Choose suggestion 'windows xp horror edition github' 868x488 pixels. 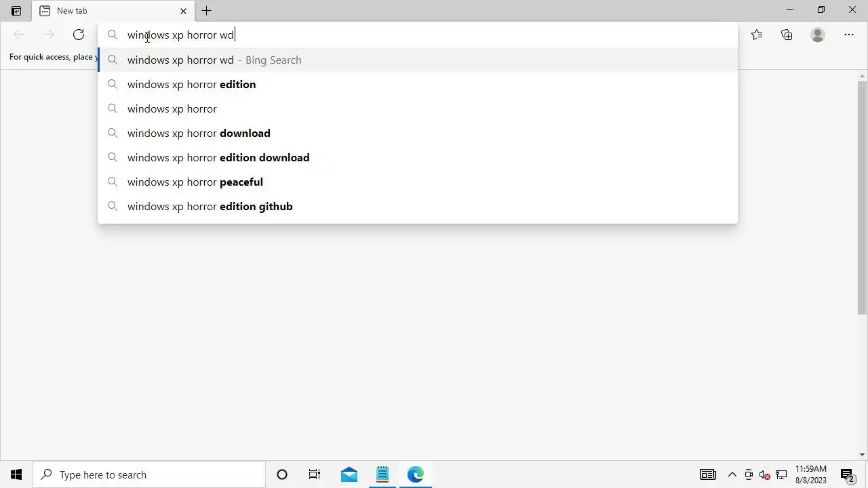click(418, 206)
